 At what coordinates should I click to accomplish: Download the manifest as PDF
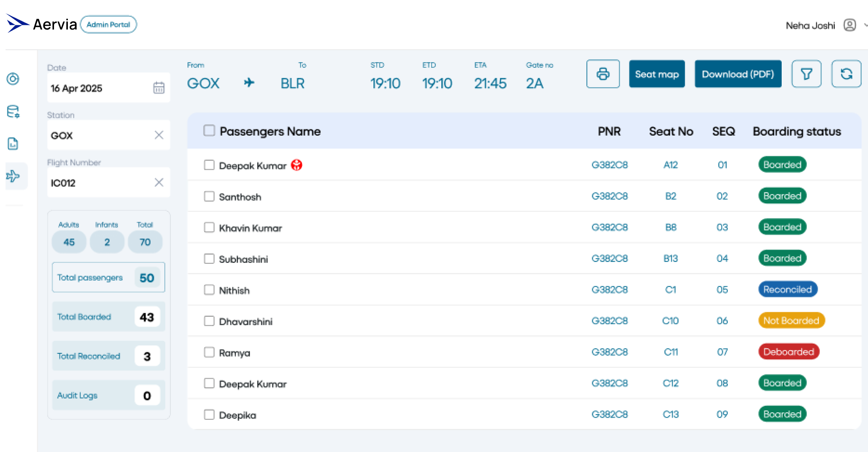pos(737,74)
